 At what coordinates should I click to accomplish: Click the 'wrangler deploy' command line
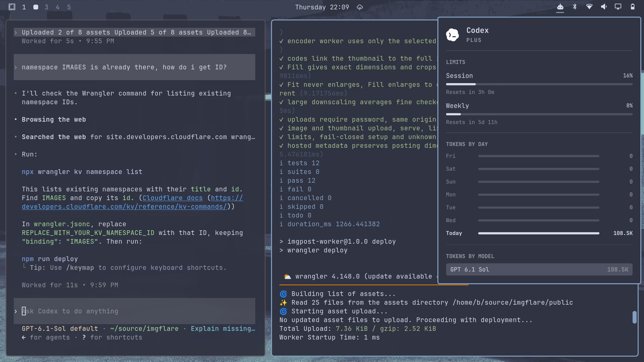click(x=314, y=250)
